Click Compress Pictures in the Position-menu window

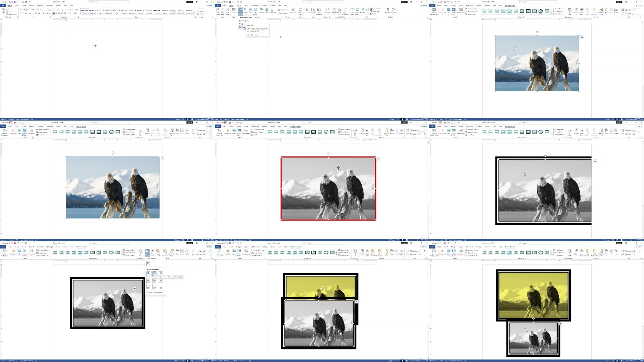43,250
